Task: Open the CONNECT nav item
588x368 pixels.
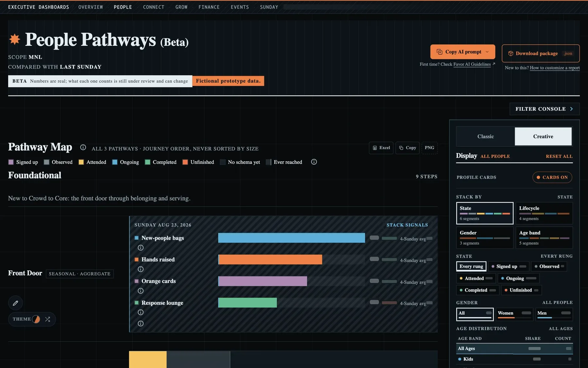Action: (x=154, y=7)
